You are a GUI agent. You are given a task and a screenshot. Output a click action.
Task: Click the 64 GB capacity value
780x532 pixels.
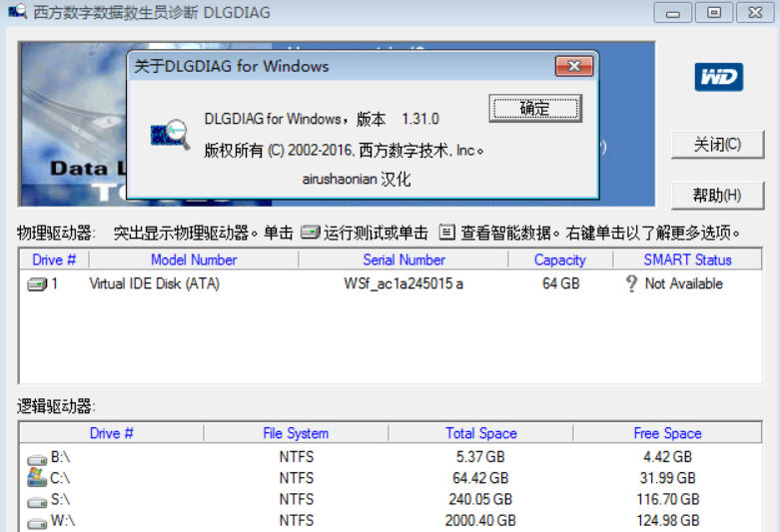pos(561,283)
